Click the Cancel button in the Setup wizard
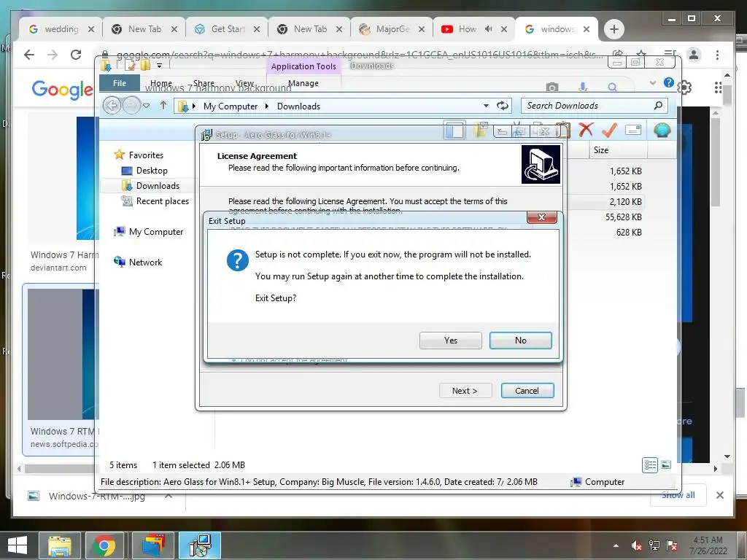 coord(527,391)
